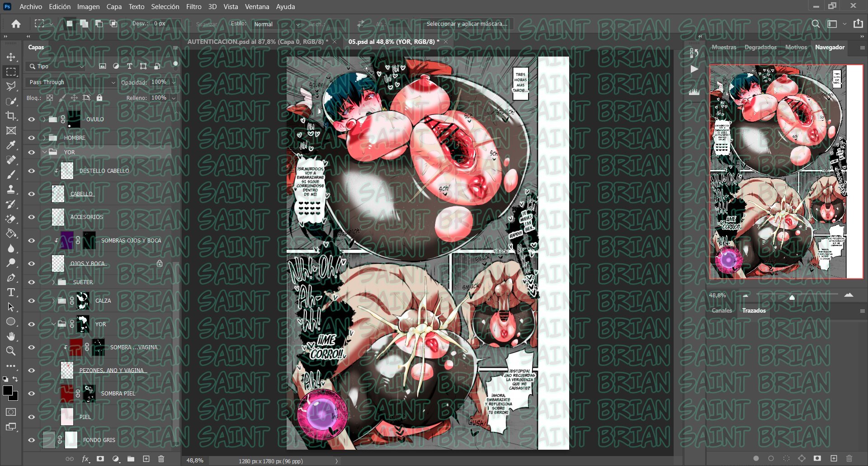Viewport: 868px width, 466px height.
Task: Select the Frame tool
Action: click(11, 131)
